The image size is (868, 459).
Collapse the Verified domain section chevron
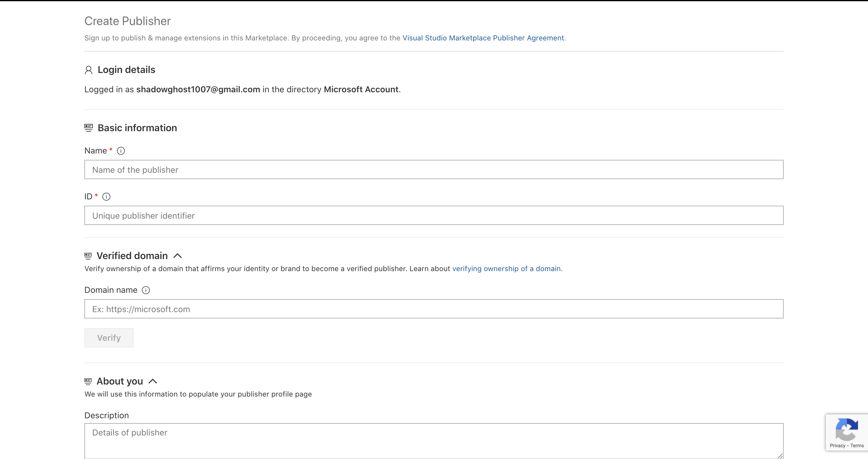coord(178,256)
